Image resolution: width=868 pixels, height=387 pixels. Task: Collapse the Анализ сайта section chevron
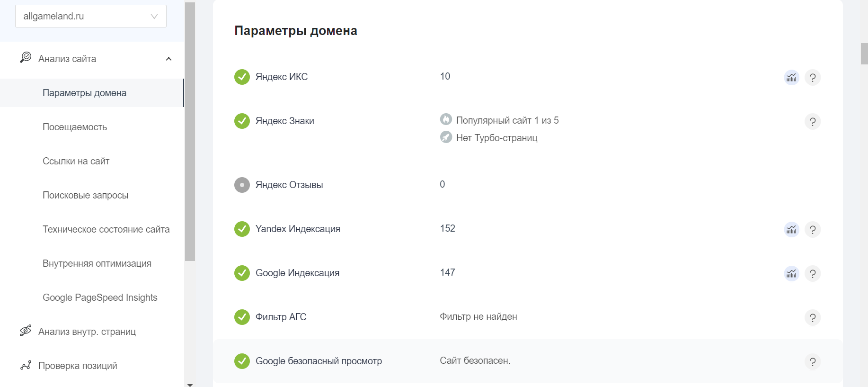168,59
